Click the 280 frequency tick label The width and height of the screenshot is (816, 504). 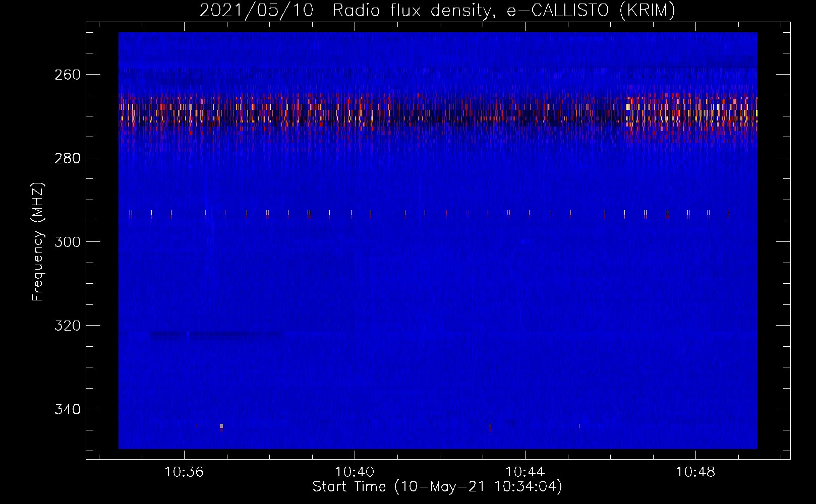[68, 158]
